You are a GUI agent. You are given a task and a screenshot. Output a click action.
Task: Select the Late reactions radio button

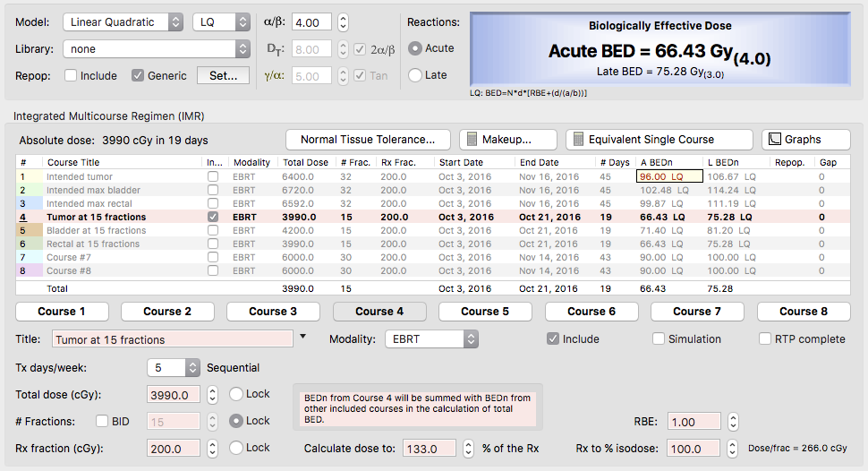(415, 75)
